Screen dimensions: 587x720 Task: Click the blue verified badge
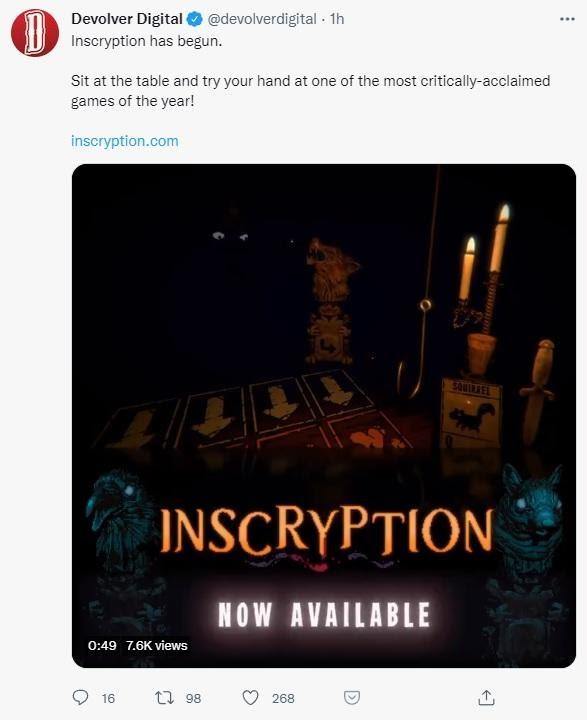[x=195, y=19]
